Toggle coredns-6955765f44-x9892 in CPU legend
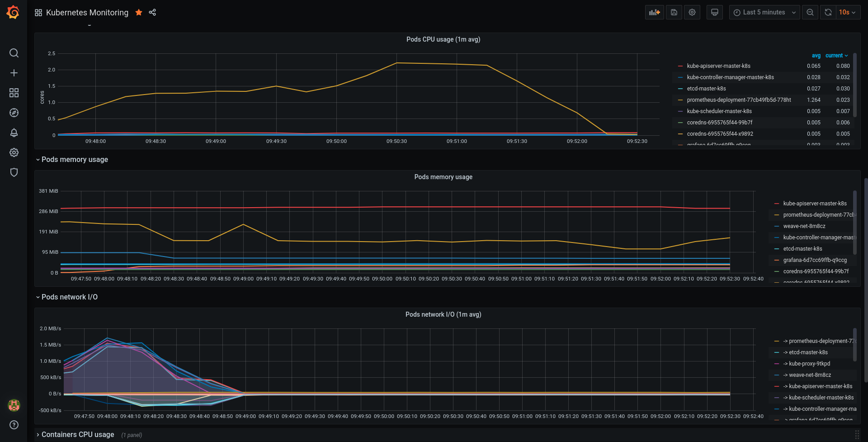The image size is (868, 442). [x=720, y=134]
